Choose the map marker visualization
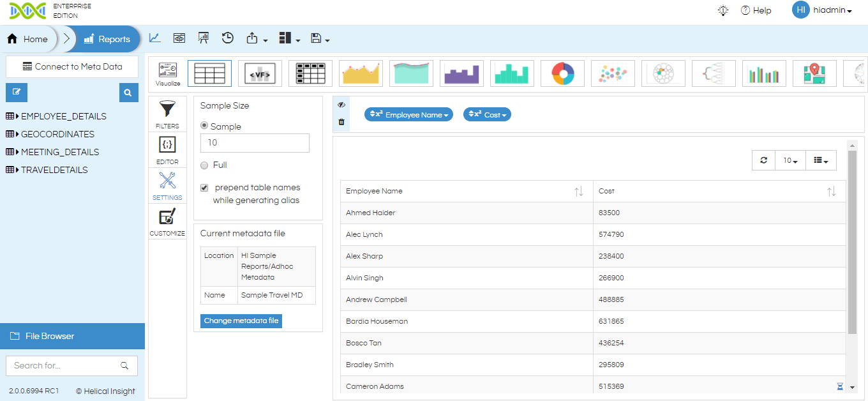Screen dimensions: 868x401 (x=814, y=73)
